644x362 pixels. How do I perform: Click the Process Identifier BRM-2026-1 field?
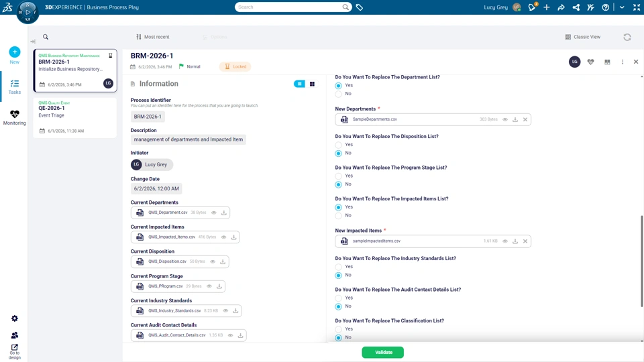[148, 117]
